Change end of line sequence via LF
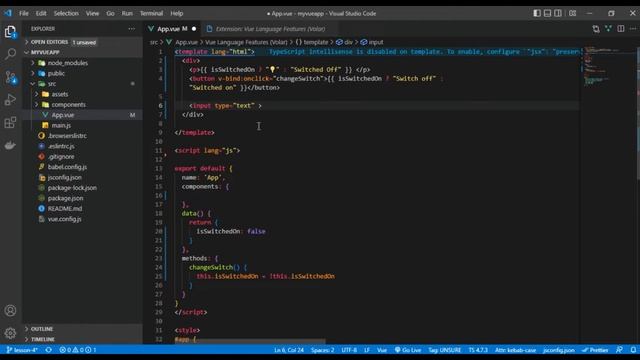 (367, 350)
